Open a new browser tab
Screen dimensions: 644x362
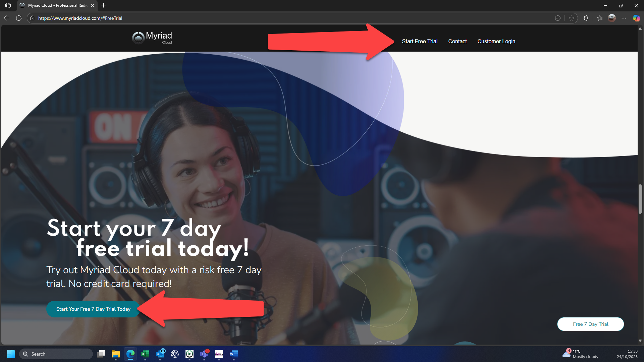[x=103, y=5]
